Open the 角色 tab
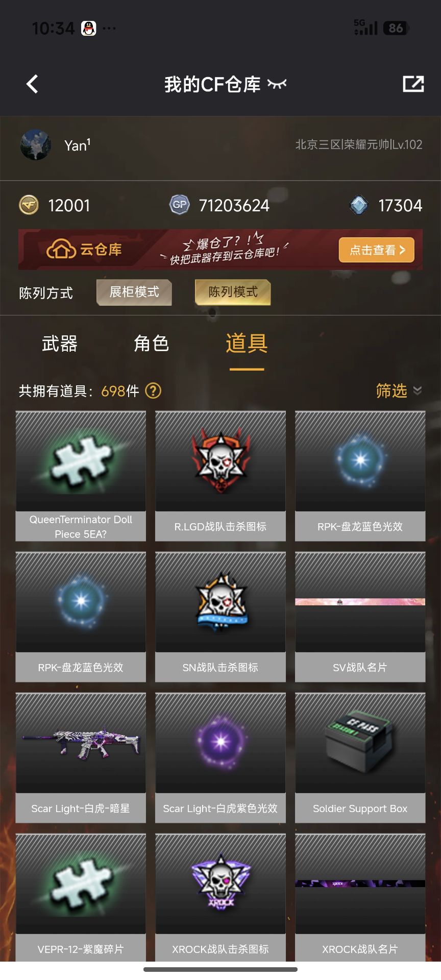The image size is (441, 980). (151, 344)
